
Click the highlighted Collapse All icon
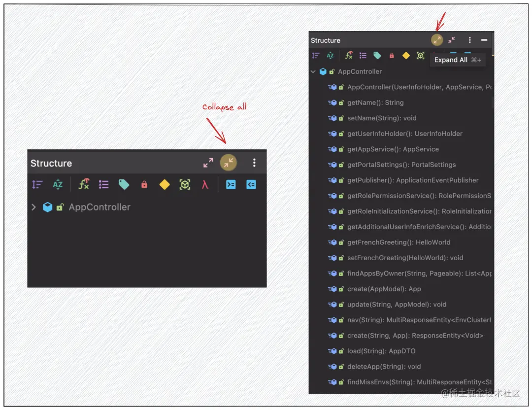coord(229,163)
